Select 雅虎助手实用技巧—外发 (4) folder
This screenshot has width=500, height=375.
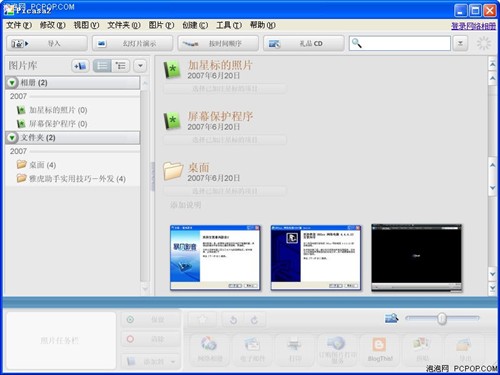click(71, 179)
